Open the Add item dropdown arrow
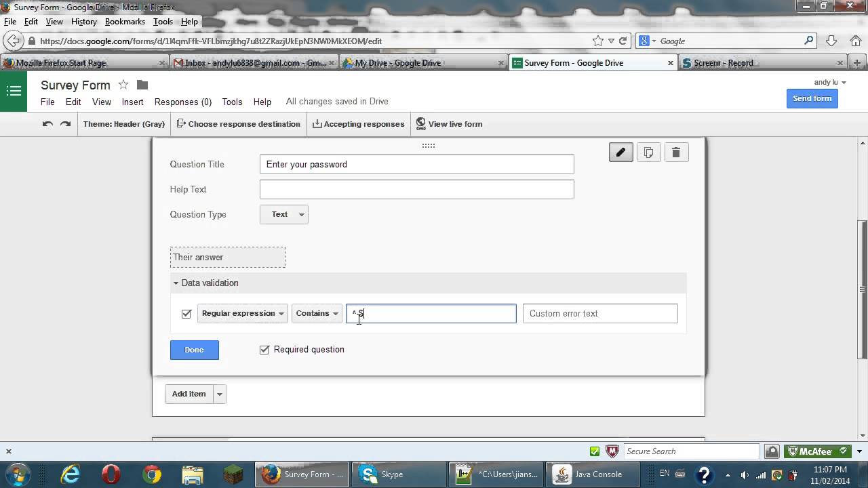 (220, 394)
